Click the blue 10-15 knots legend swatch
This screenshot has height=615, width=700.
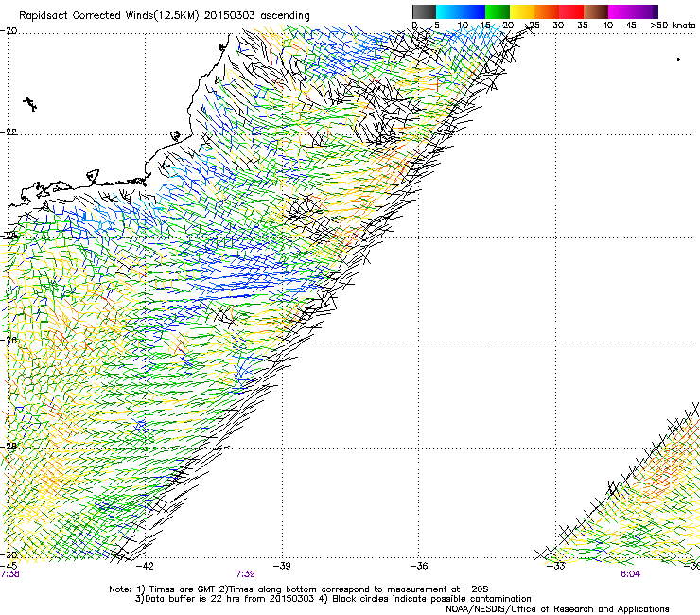473,11
